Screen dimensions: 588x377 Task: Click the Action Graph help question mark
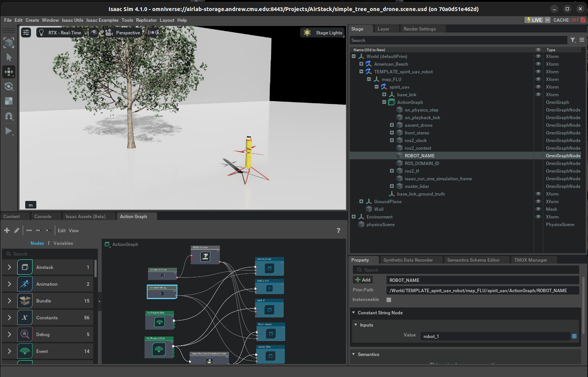[338, 230]
